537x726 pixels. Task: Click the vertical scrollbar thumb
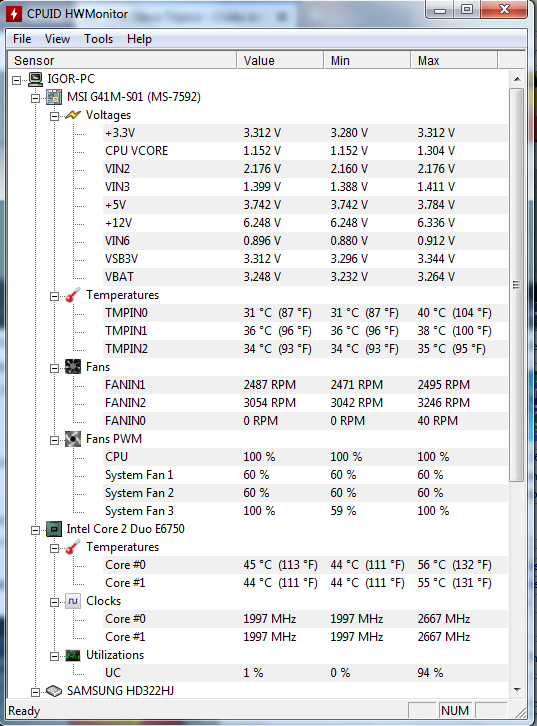[x=517, y=285]
